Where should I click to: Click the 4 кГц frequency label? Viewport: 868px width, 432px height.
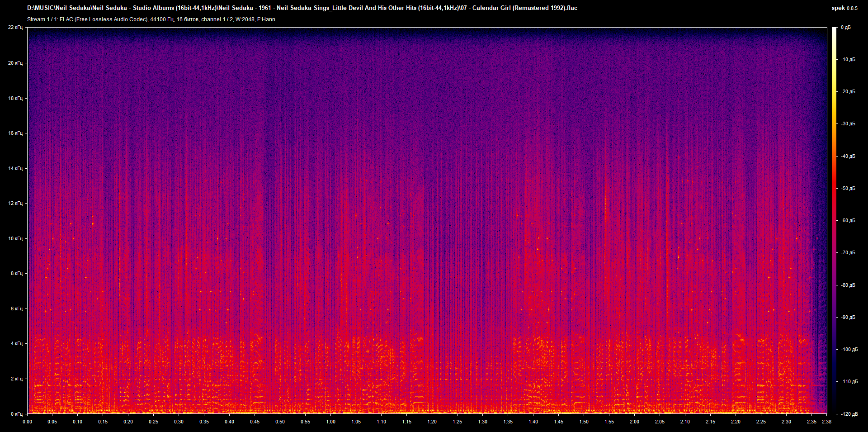[x=17, y=344]
